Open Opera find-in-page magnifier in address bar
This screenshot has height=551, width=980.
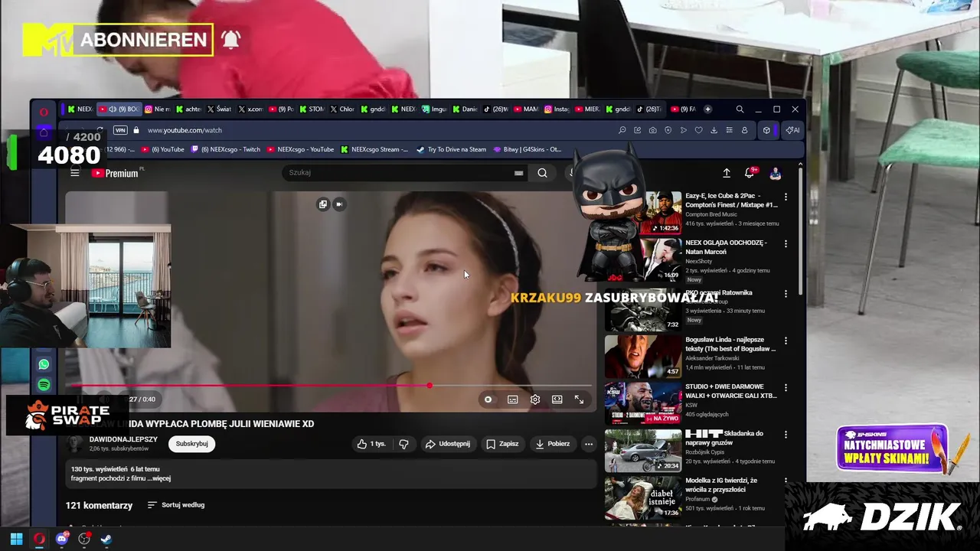coord(622,130)
